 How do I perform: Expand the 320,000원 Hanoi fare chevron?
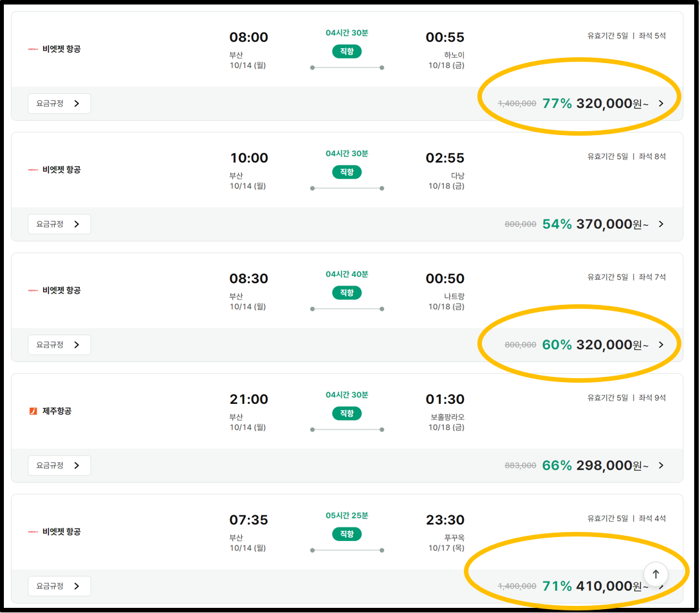click(x=661, y=104)
